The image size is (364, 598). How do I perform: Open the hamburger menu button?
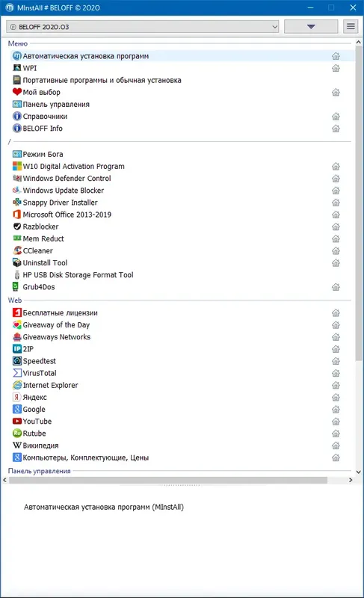click(x=351, y=27)
